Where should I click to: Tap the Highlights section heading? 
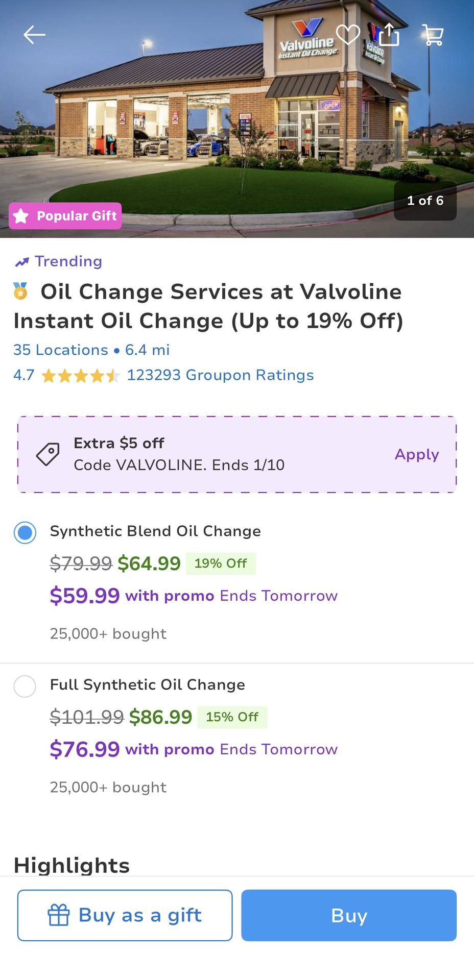(x=72, y=865)
